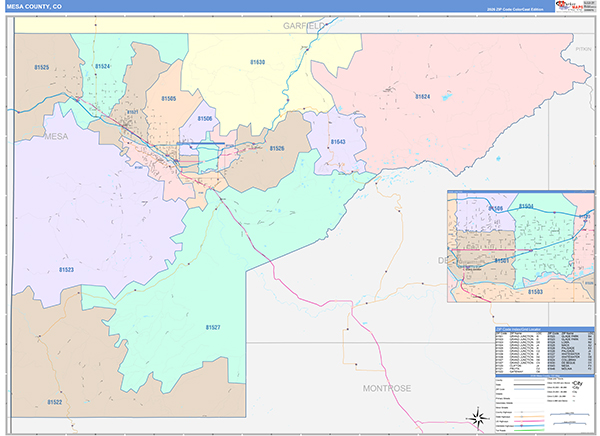Viewport: 600px width, 436px height.
Task: Select the 81506 label on the main map
Action: 205,119
